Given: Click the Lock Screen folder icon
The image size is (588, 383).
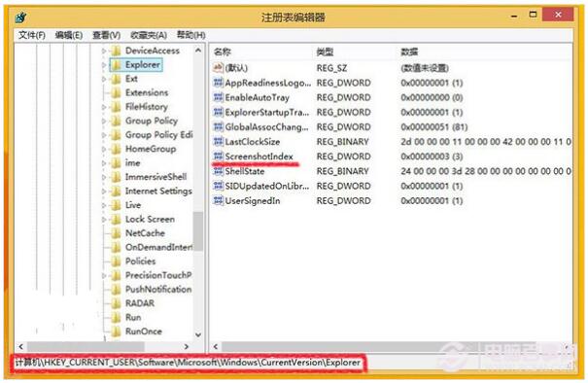Looking at the screenshot, I should tap(117, 219).
